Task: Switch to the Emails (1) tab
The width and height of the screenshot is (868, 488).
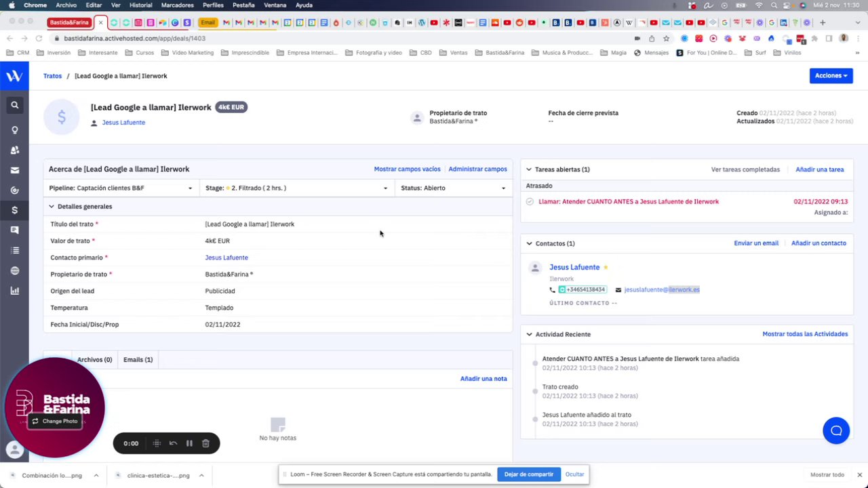Action: click(138, 360)
